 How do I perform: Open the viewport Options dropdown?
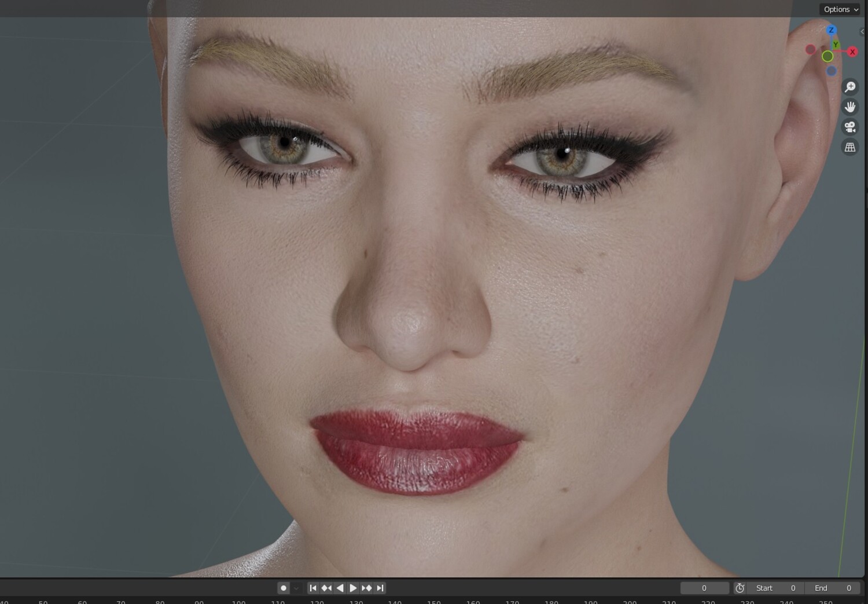click(x=840, y=9)
